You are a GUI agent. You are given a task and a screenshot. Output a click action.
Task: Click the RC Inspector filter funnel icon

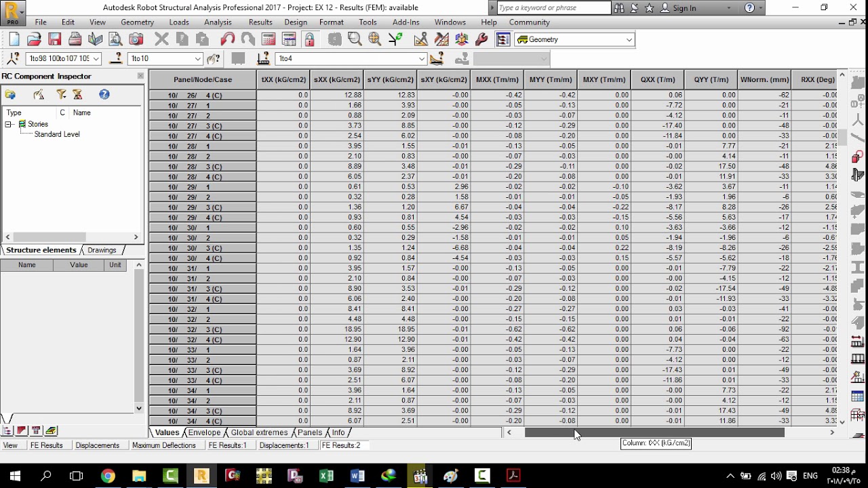point(61,95)
